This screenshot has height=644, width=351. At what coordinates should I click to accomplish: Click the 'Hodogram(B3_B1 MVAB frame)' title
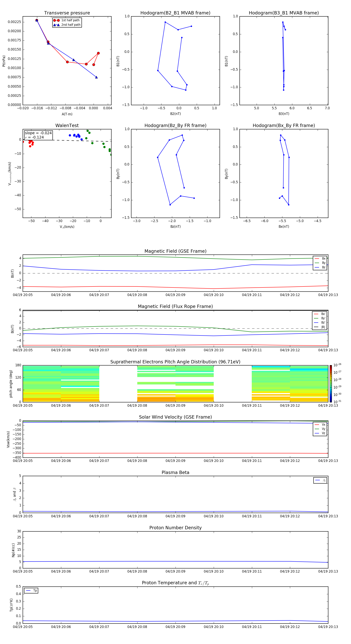click(284, 13)
